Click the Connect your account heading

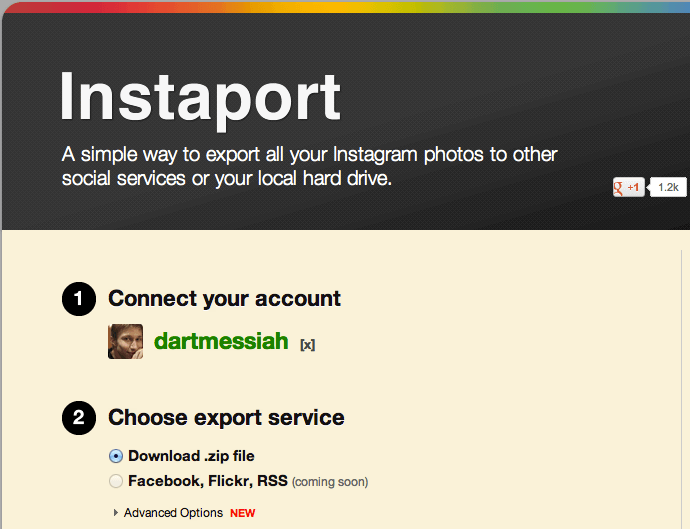pyautogui.click(x=224, y=299)
